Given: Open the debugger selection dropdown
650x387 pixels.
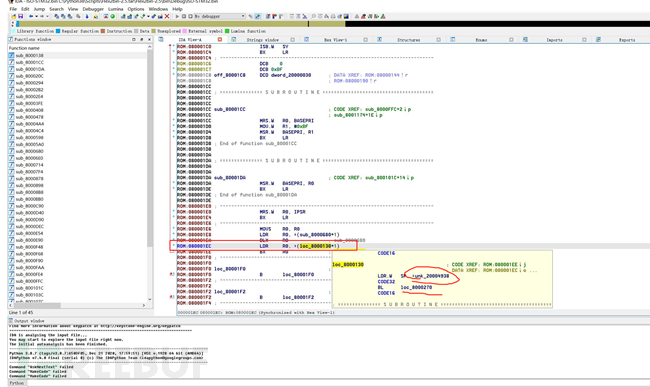Looking at the screenshot, I should click(220, 17).
